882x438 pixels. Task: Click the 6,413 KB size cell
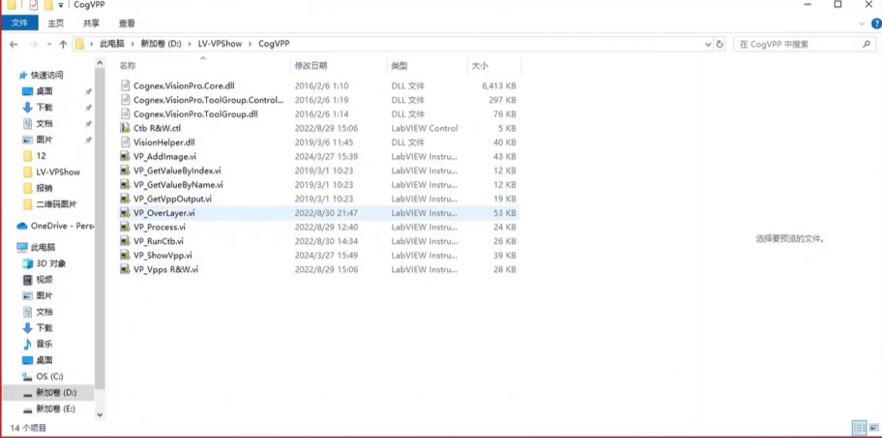(499, 86)
